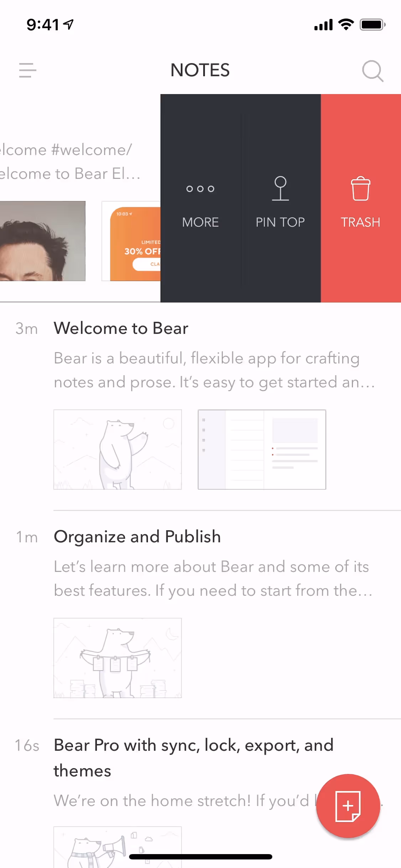Screen dimensions: 401x868
Task: Tap the three-dot MORE icon
Action: tap(200, 189)
